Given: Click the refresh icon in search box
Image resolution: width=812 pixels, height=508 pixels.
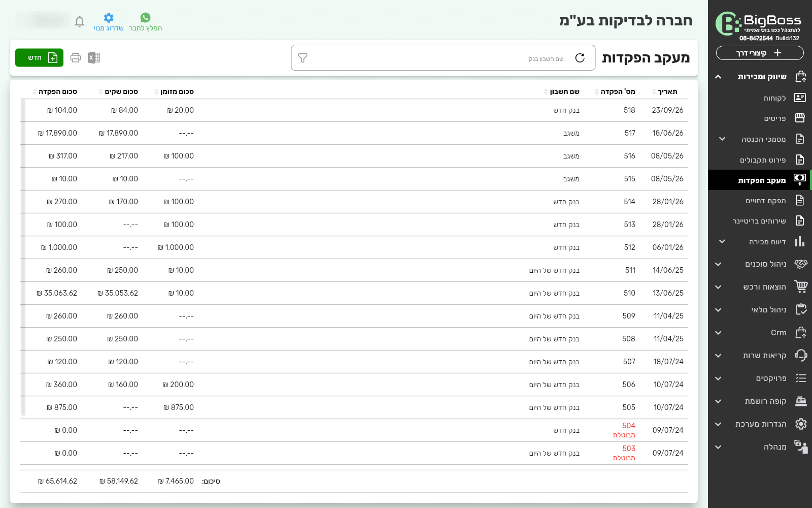Looking at the screenshot, I should pyautogui.click(x=580, y=58).
